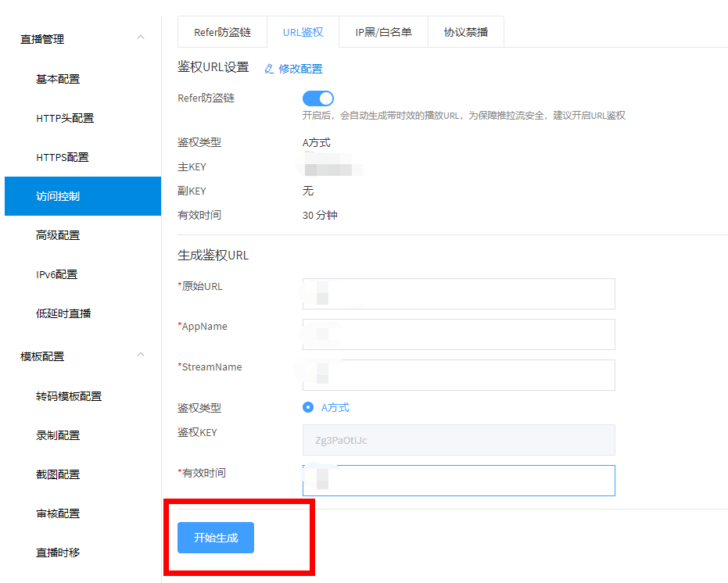This screenshot has width=728, height=583.
Task: Switch to the 协议禁播 tab
Action: tap(466, 33)
